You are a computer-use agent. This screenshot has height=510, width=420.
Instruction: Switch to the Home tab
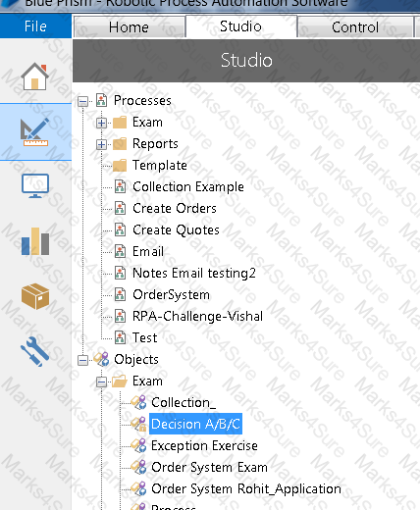point(129,27)
